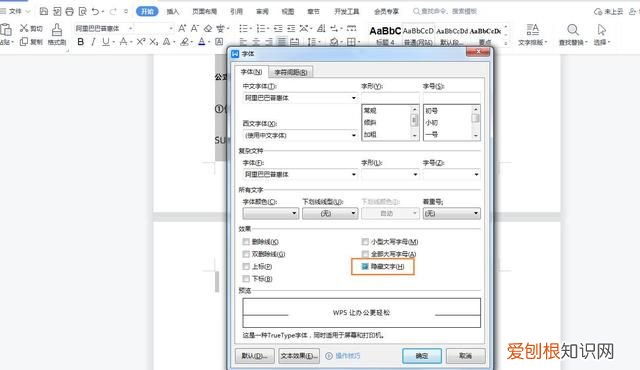
Task: Click the Underline U icon
Action: point(106,42)
